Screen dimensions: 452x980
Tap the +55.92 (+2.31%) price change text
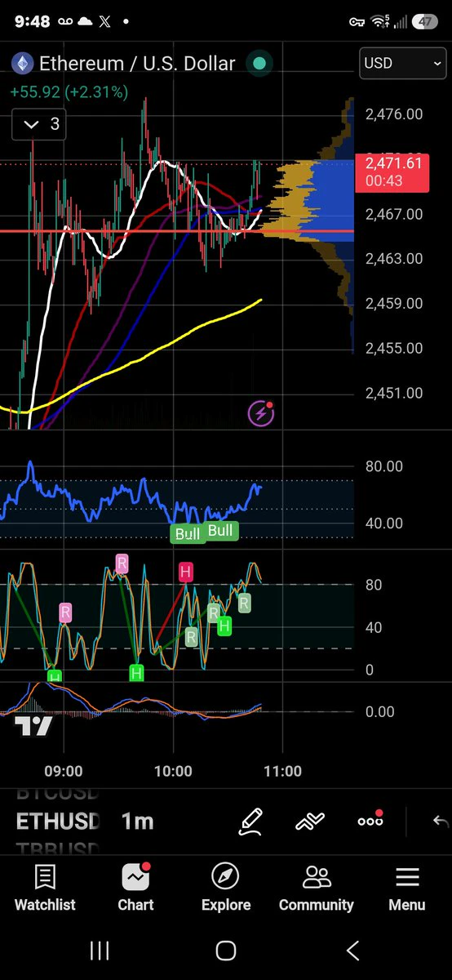[69, 92]
